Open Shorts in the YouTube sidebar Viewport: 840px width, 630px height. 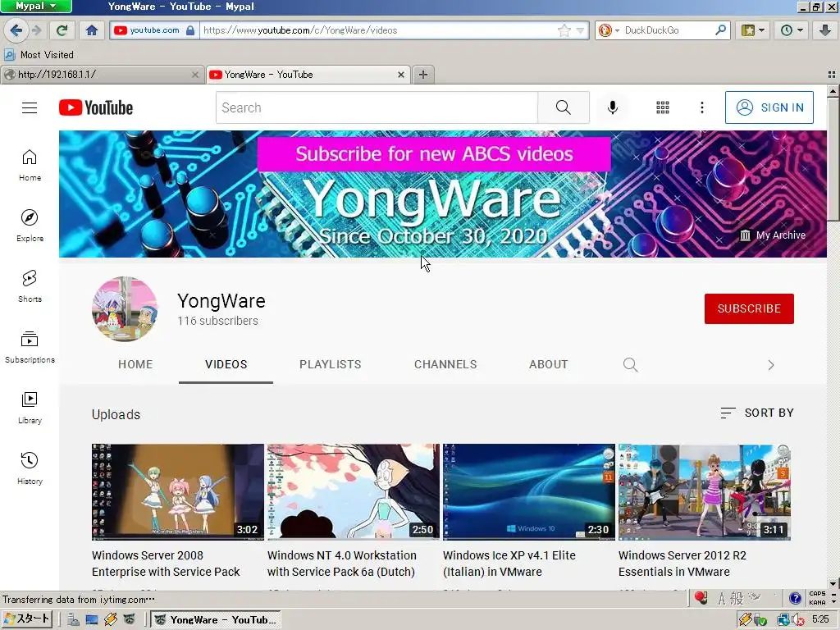click(x=30, y=286)
